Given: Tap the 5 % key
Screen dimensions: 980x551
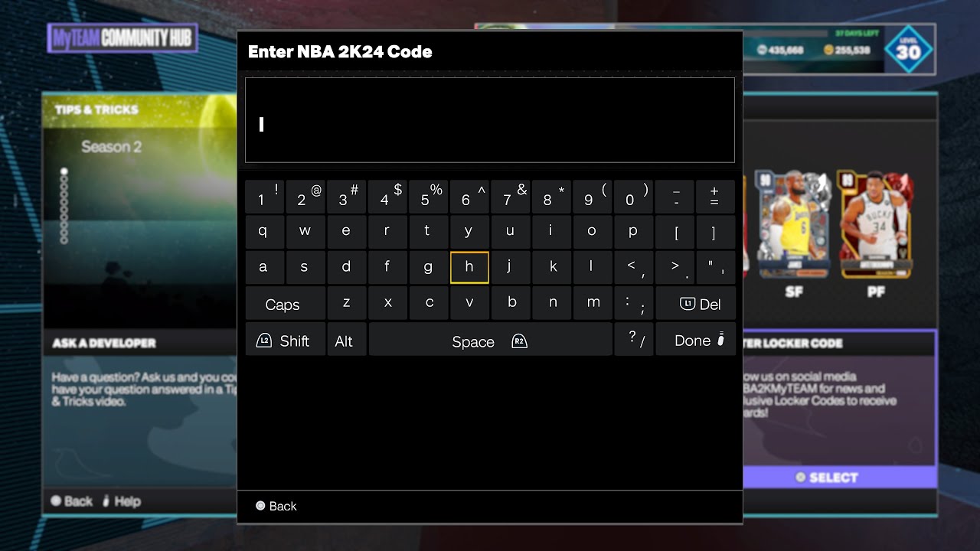Looking at the screenshot, I should [x=428, y=197].
